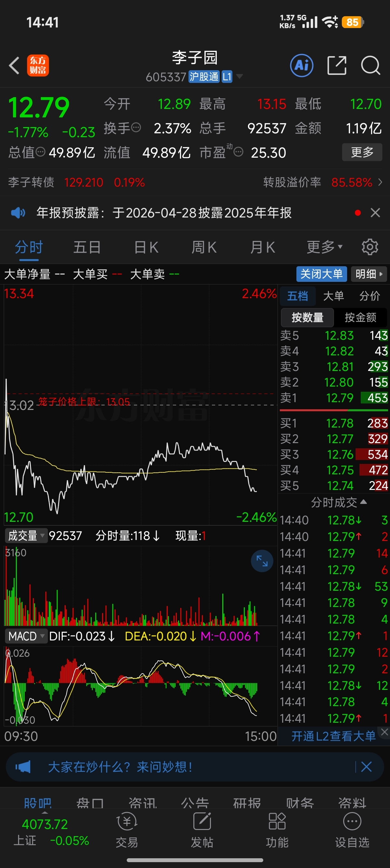Viewport: 390px width, 868px height.
Task: Open the 盘口 tab
Action: (x=90, y=803)
